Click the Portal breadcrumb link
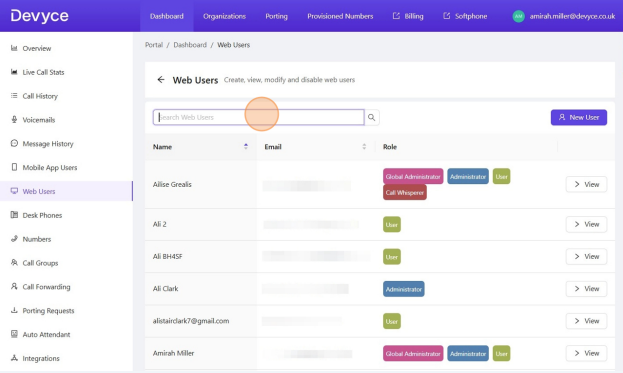This screenshot has height=373, width=623. click(x=154, y=45)
